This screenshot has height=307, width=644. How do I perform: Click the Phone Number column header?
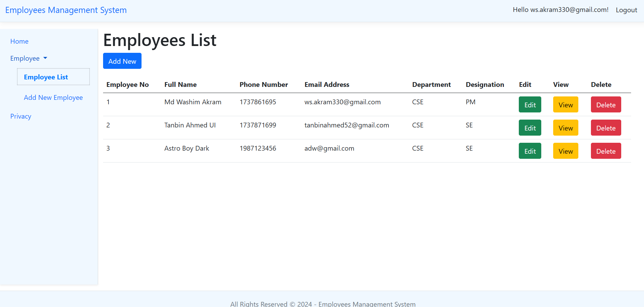(264, 85)
